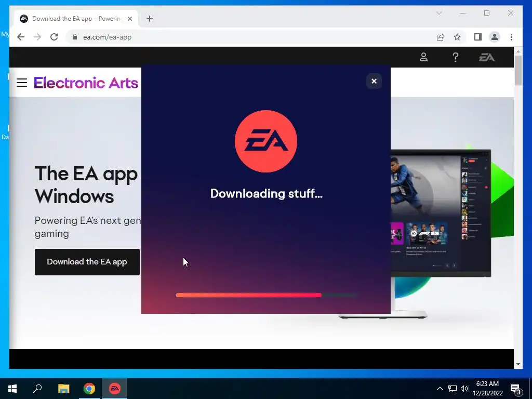This screenshot has height=399, width=532.
Task: Open the network status tray icon
Action: (453, 389)
